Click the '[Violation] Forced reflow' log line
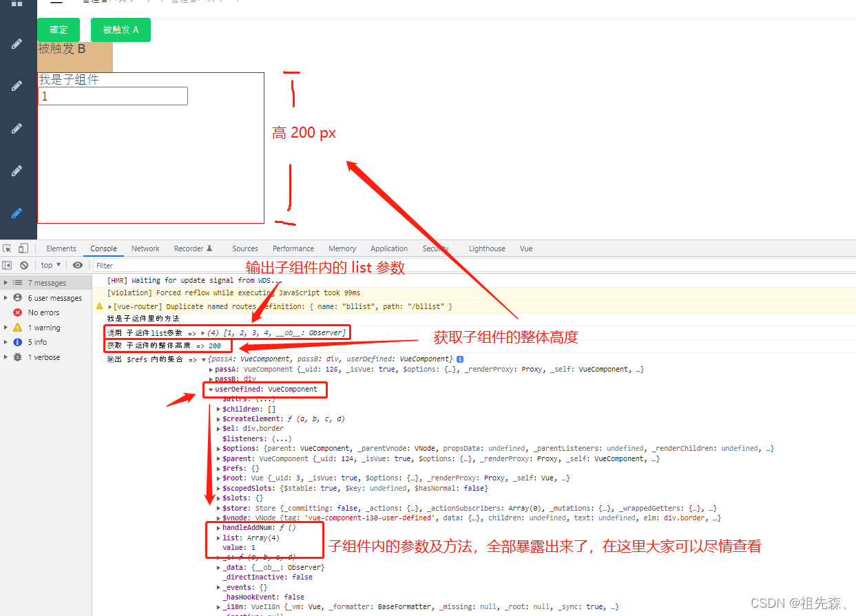The width and height of the screenshot is (856, 616). pyautogui.click(x=233, y=293)
